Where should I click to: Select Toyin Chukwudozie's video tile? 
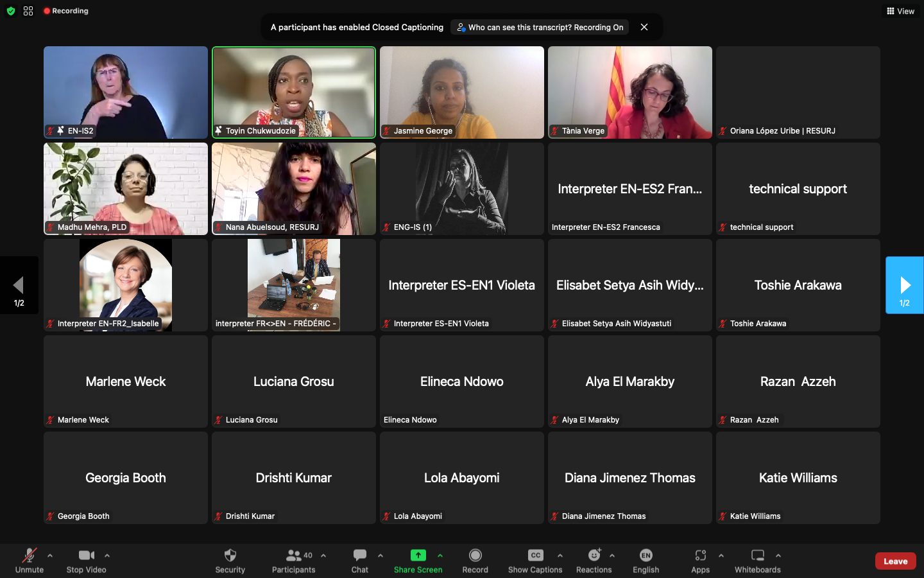pos(294,92)
